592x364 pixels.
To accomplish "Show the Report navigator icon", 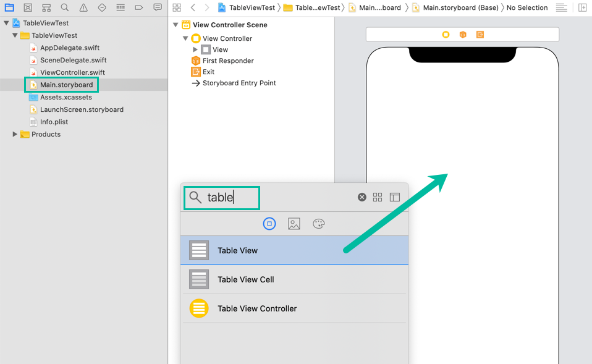I will 158,7.
